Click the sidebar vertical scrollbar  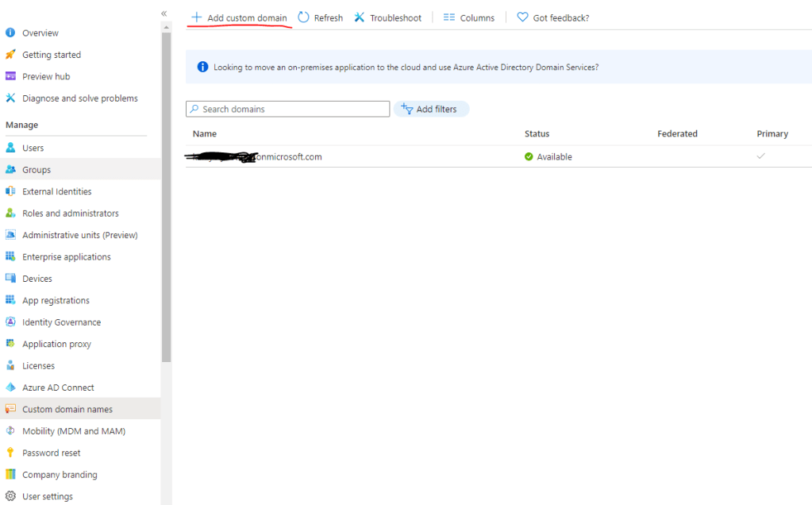click(166, 199)
